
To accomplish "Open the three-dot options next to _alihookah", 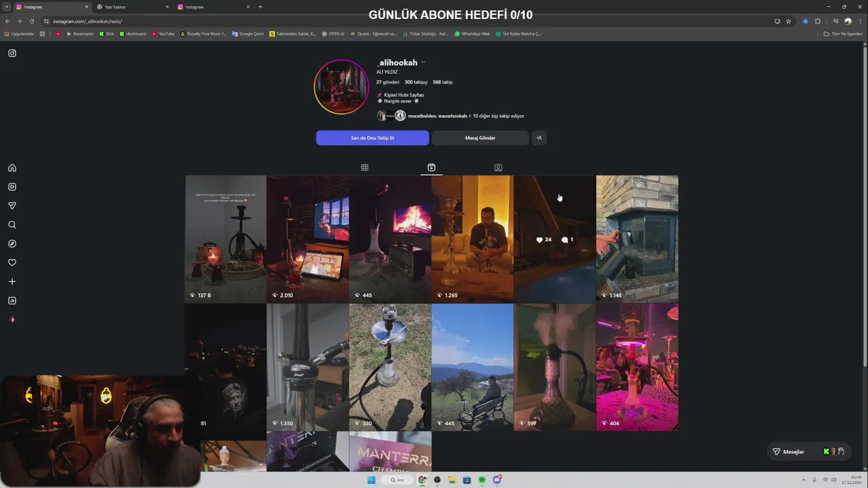I will [x=423, y=62].
